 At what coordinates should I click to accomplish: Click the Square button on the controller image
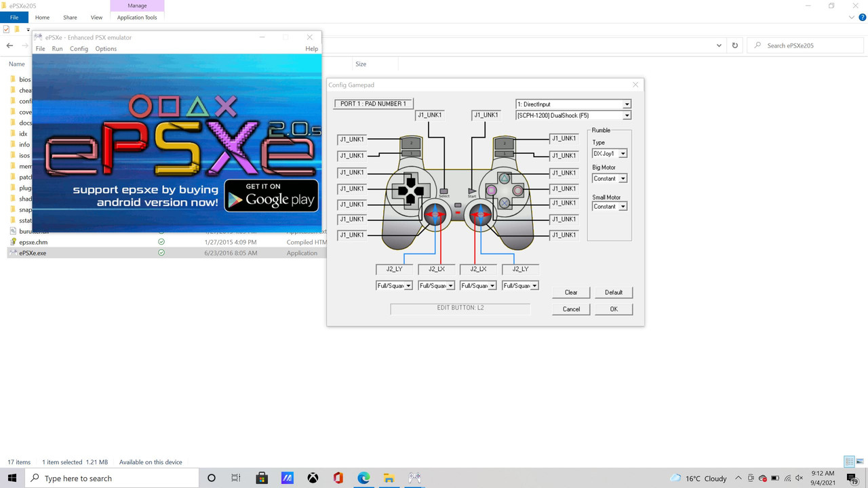point(492,190)
